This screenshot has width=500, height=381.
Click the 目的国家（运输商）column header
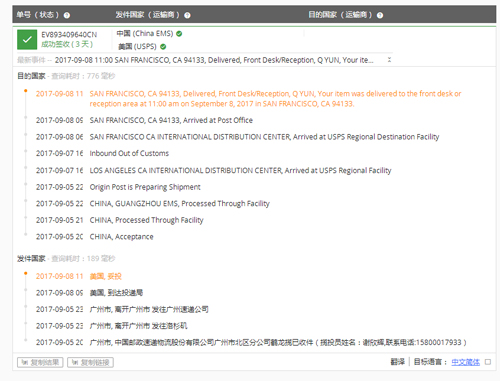pos(340,15)
